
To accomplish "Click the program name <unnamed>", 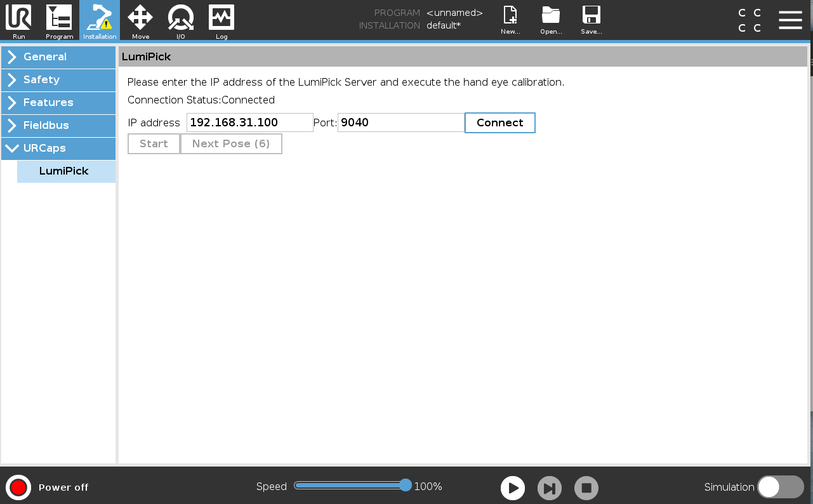I will (x=454, y=13).
